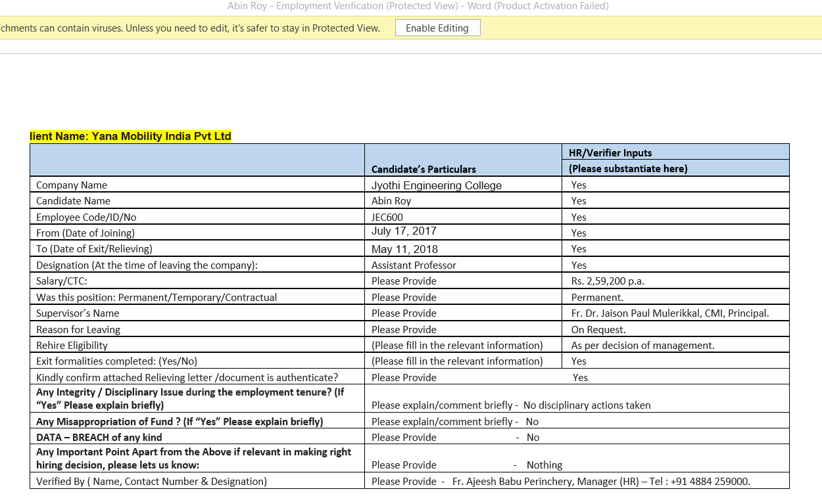822x504 pixels.
Task: Click the As per decision of management cell
Action: (x=642, y=346)
